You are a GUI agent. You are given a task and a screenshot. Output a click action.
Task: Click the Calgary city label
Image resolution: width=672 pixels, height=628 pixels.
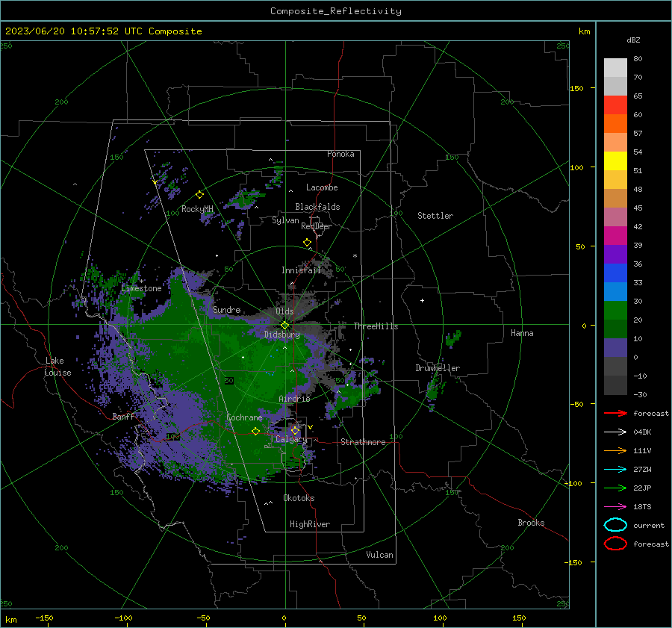[291, 439]
